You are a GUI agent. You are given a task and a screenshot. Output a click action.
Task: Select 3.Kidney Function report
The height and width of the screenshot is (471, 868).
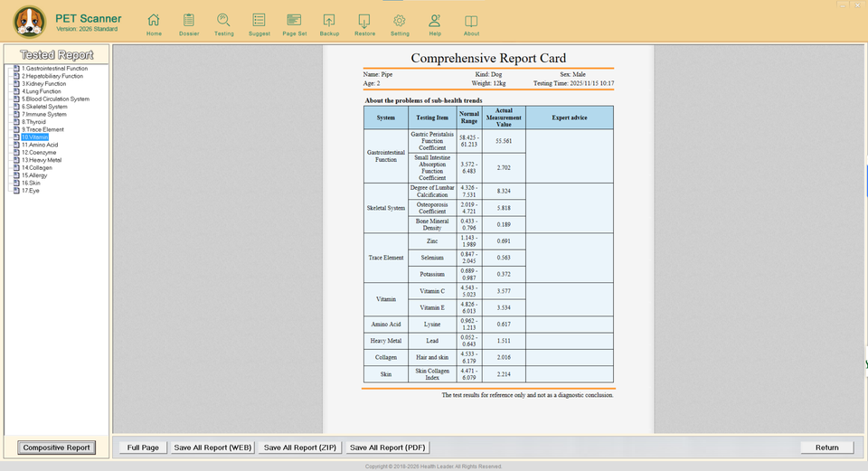point(43,84)
